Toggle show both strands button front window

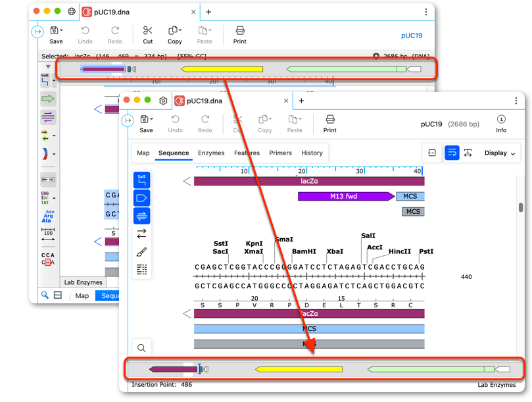coord(142,216)
